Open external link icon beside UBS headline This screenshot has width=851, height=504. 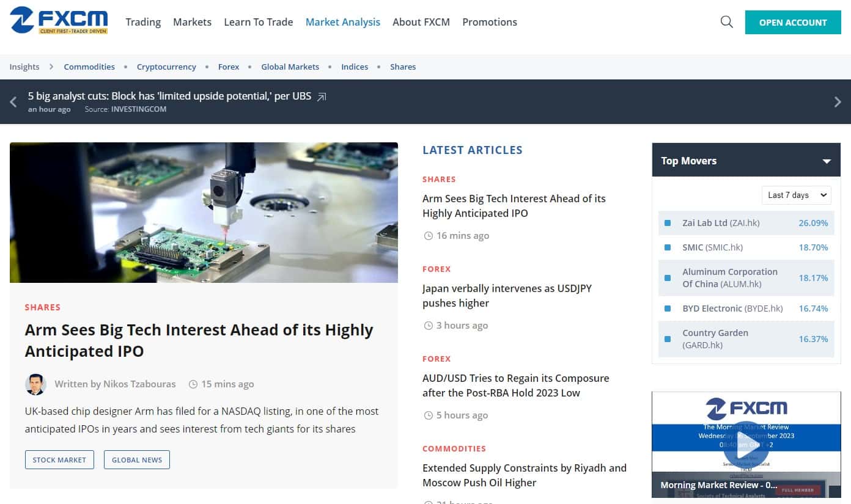(322, 97)
